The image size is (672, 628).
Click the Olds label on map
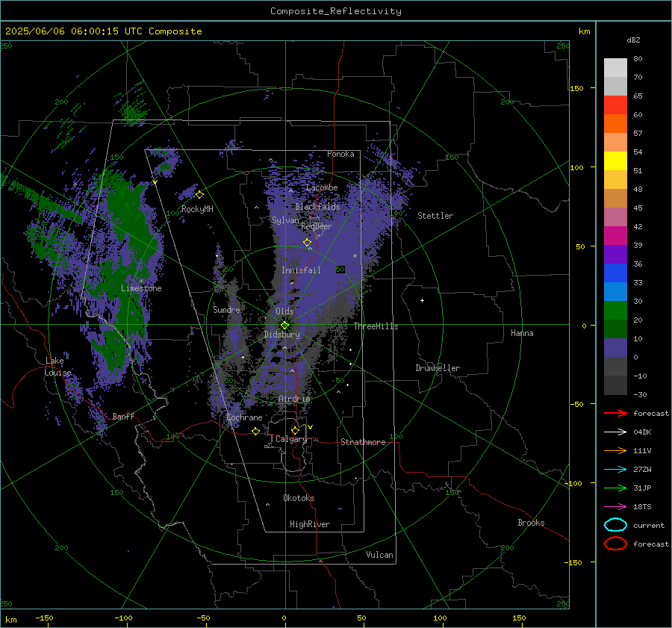[x=284, y=311]
